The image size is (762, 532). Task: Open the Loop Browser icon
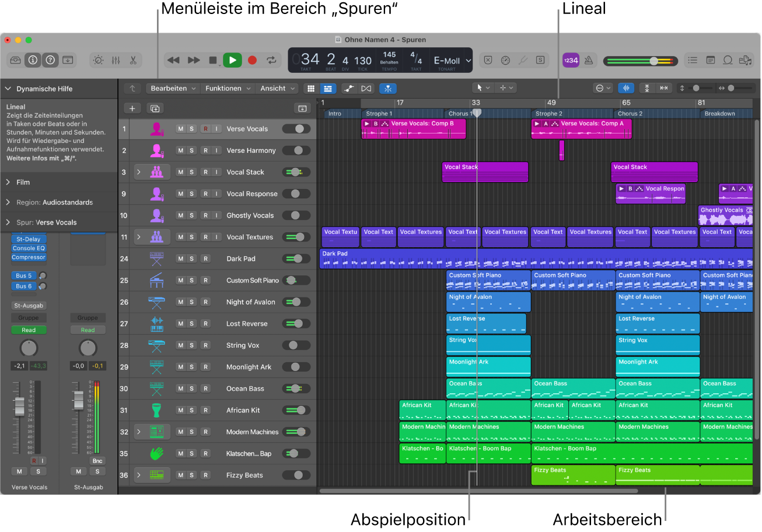728,60
